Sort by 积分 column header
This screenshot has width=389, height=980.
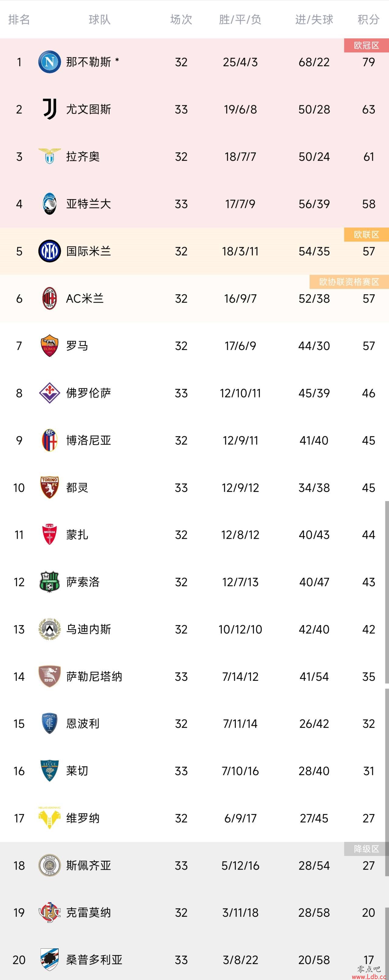click(x=368, y=19)
